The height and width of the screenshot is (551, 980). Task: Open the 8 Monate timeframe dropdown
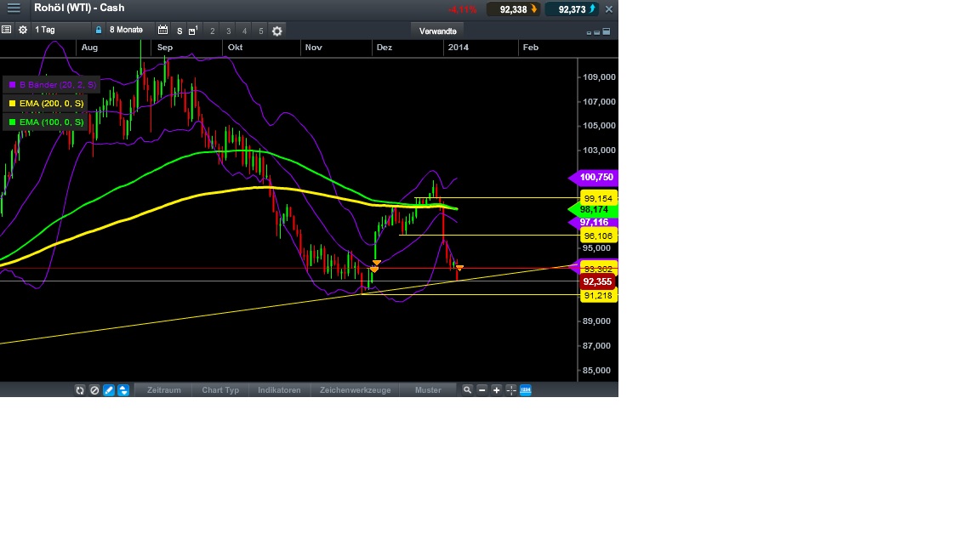[x=126, y=30]
